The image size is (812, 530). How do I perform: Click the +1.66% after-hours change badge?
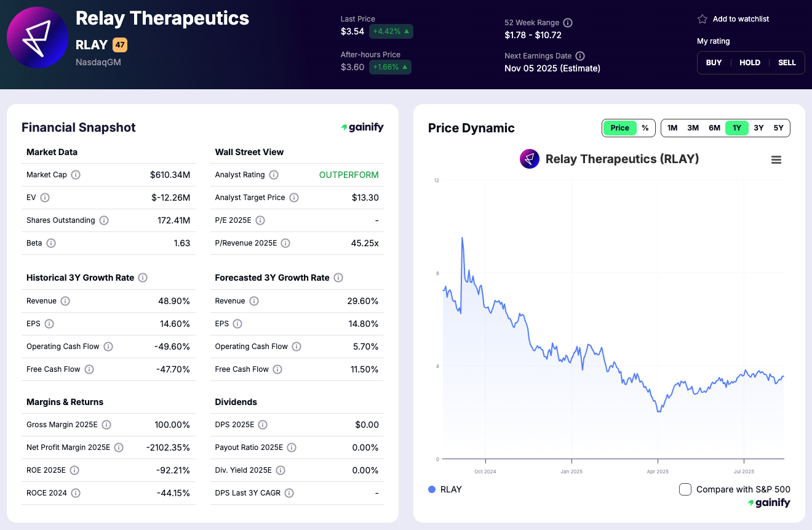pos(390,67)
